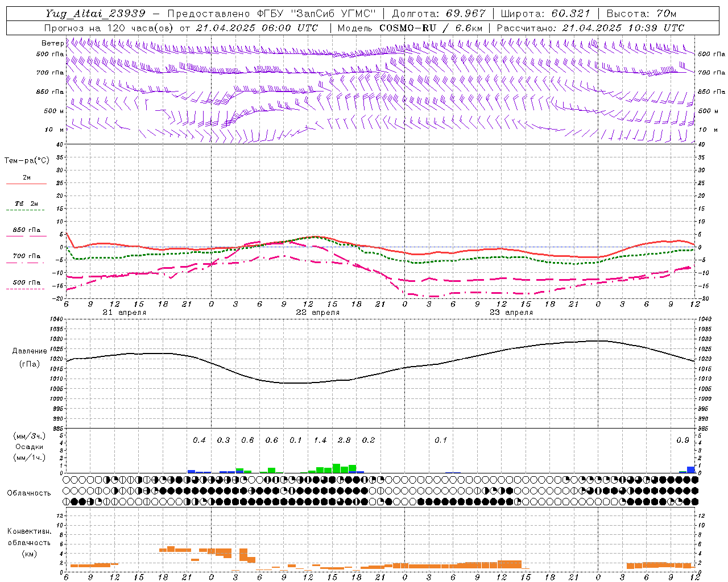Click the 21 апреля date label
728x582 pixels.
[x=124, y=313]
